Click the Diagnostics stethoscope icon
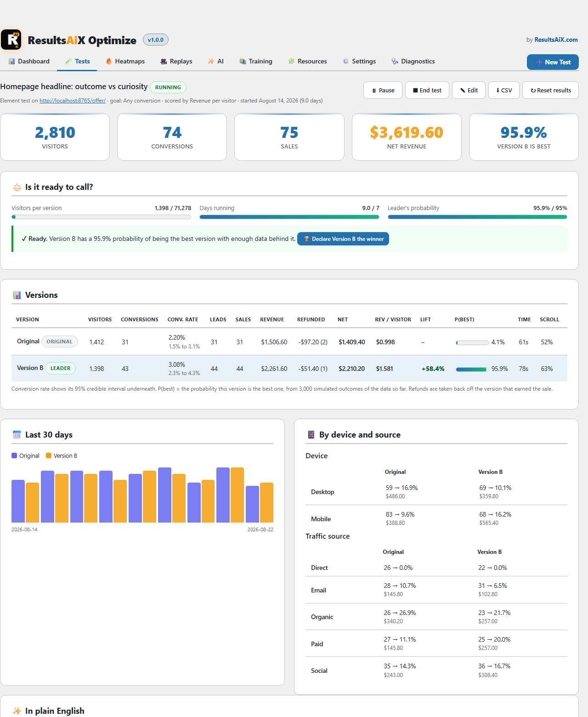 395,61
